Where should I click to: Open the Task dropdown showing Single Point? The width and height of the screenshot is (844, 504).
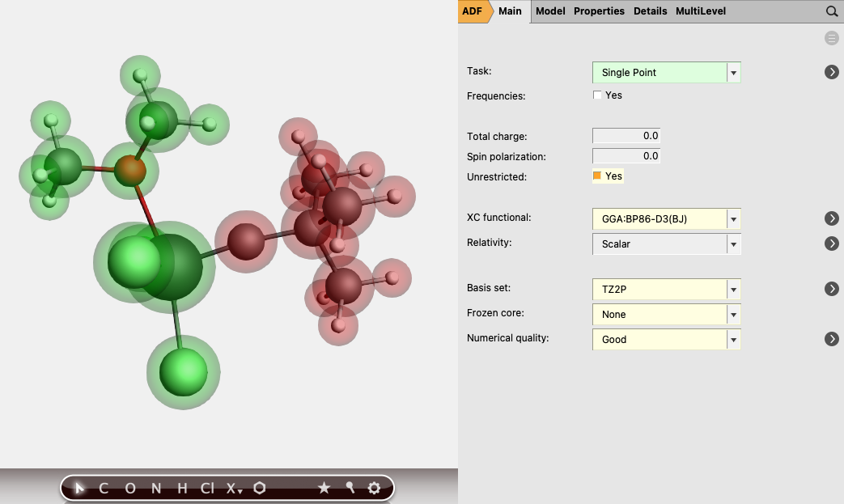click(666, 73)
